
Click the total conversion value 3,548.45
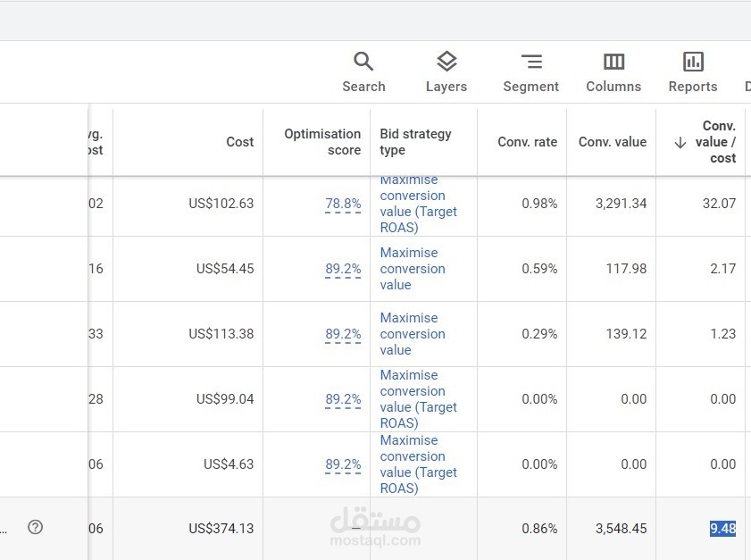tap(621, 529)
